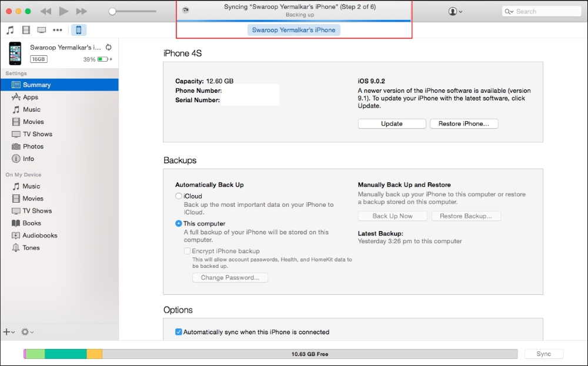Image resolution: width=588 pixels, height=366 pixels.
Task: Click the Restore Backup... button
Action: pos(466,216)
